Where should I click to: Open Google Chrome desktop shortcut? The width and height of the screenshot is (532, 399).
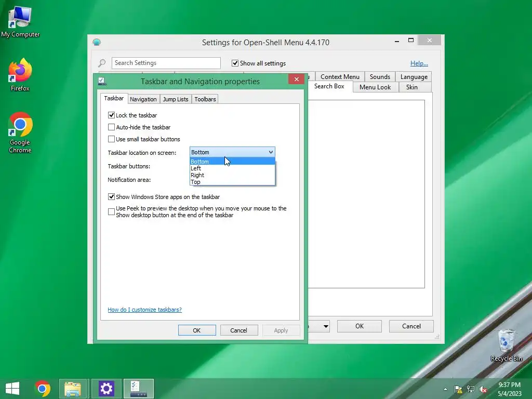[20, 132]
